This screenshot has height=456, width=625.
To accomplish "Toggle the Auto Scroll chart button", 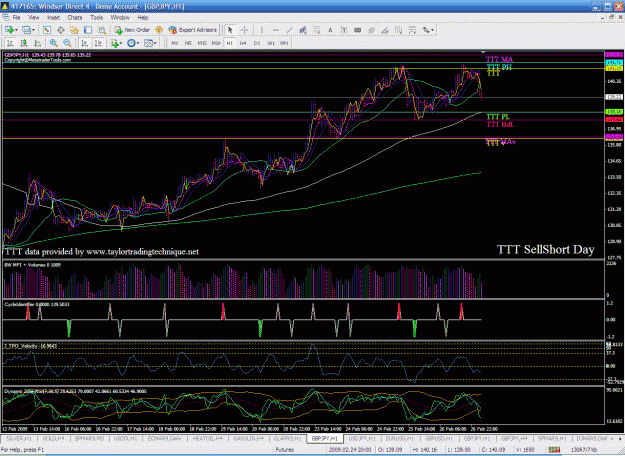I will (x=85, y=43).
